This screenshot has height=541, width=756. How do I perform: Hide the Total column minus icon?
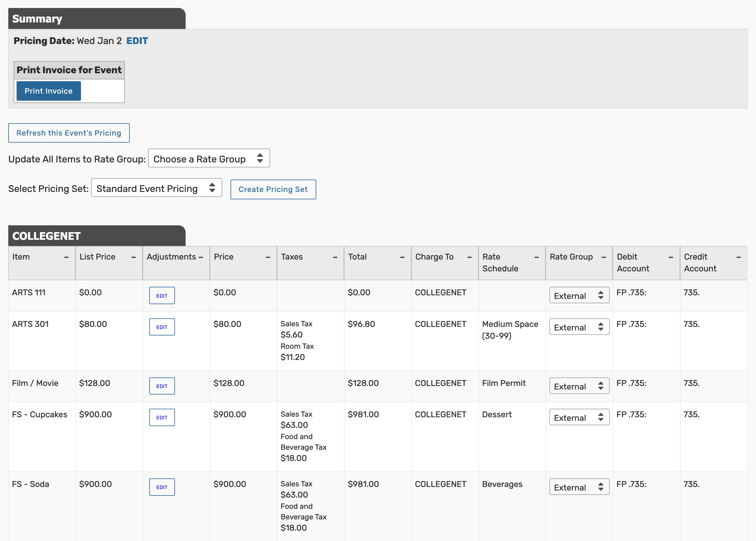[402, 257]
